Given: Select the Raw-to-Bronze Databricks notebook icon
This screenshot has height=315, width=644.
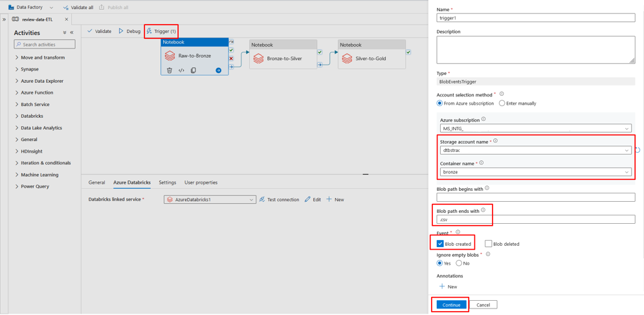Looking at the screenshot, I should point(170,56).
